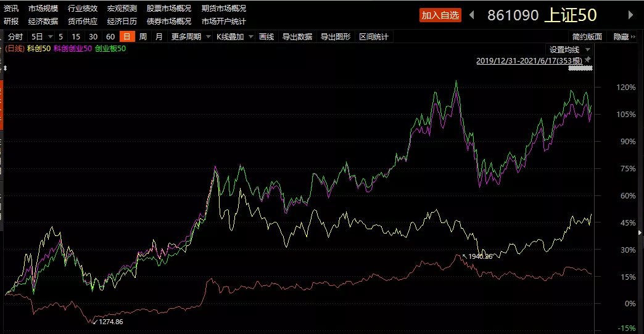Click the 2019/12/31-2021/6/17 date range link
Screen dimensions: 644x334
pyautogui.click(x=529, y=60)
